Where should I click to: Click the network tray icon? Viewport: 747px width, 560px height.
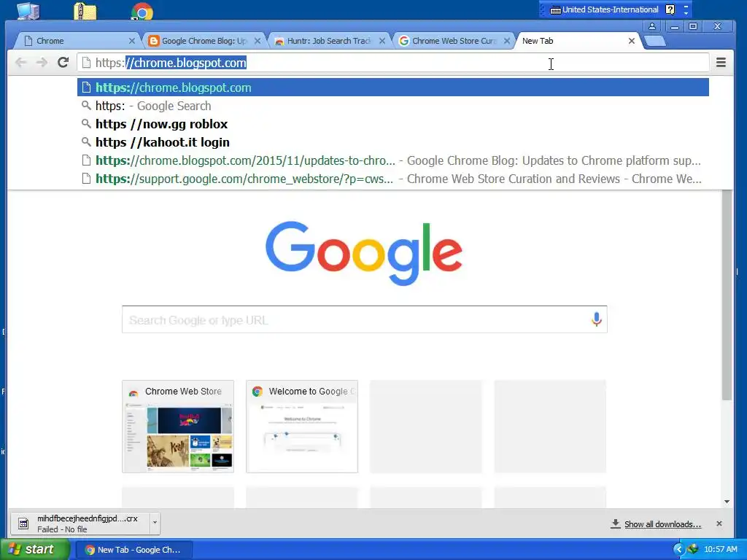pyautogui.click(x=693, y=549)
